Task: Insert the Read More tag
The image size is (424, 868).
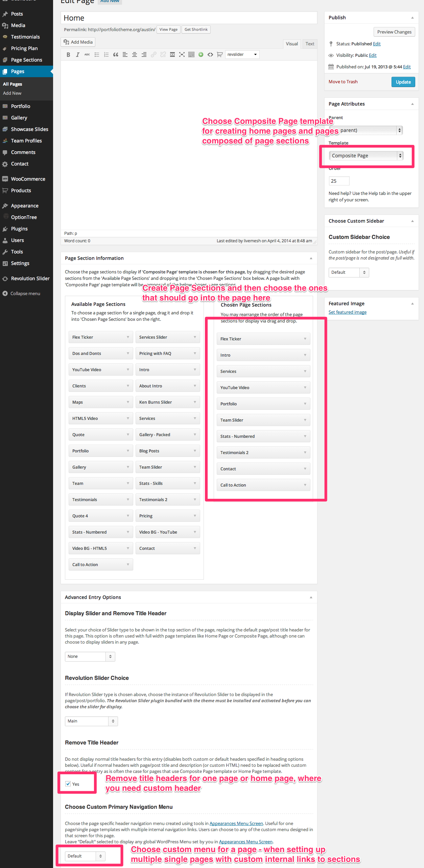Action: [172, 54]
